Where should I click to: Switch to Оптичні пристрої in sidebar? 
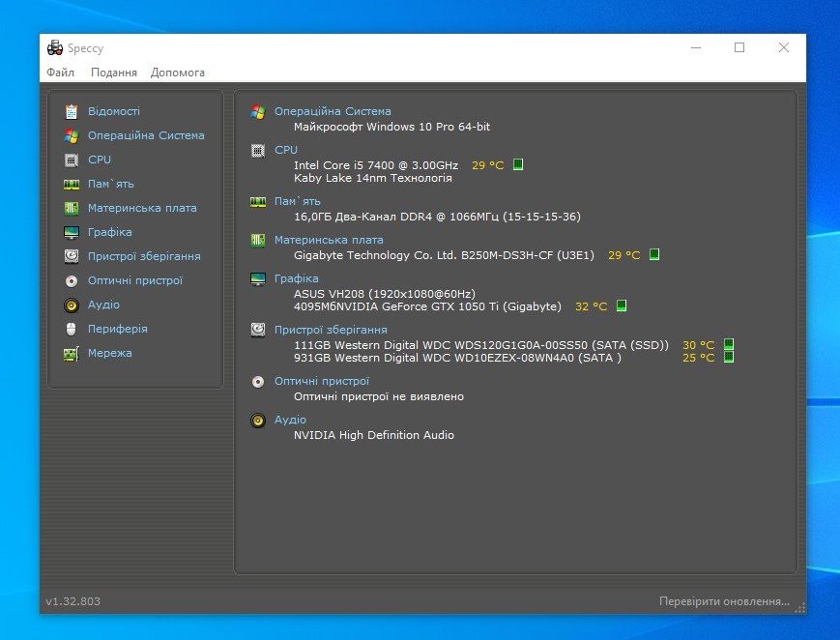pyautogui.click(x=135, y=280)
